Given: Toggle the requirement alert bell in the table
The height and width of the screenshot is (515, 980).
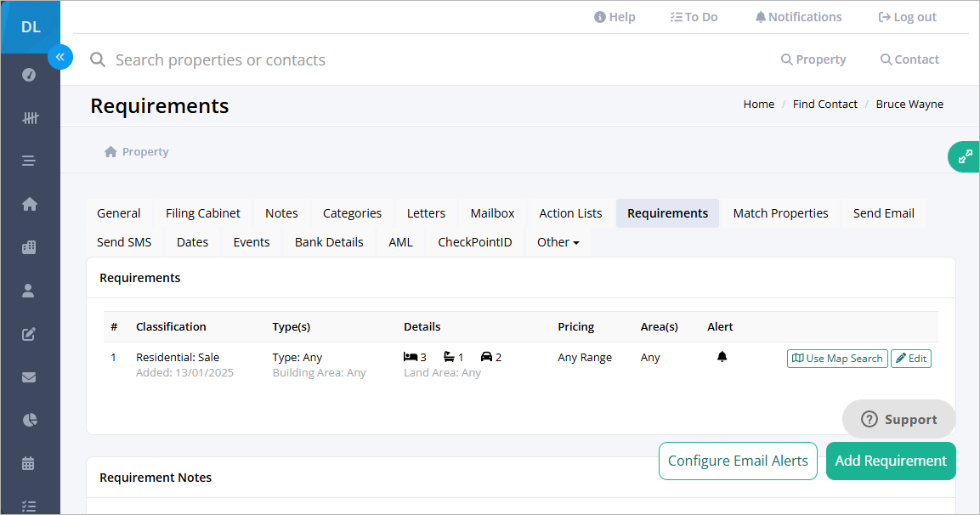Looking at the screenshot, I should coord(722,357).
